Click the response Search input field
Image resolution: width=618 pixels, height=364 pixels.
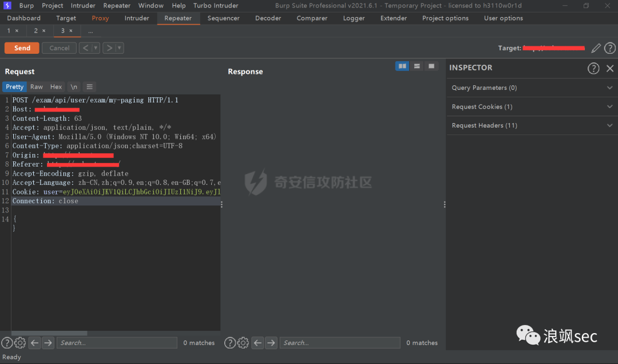point(340,343)
